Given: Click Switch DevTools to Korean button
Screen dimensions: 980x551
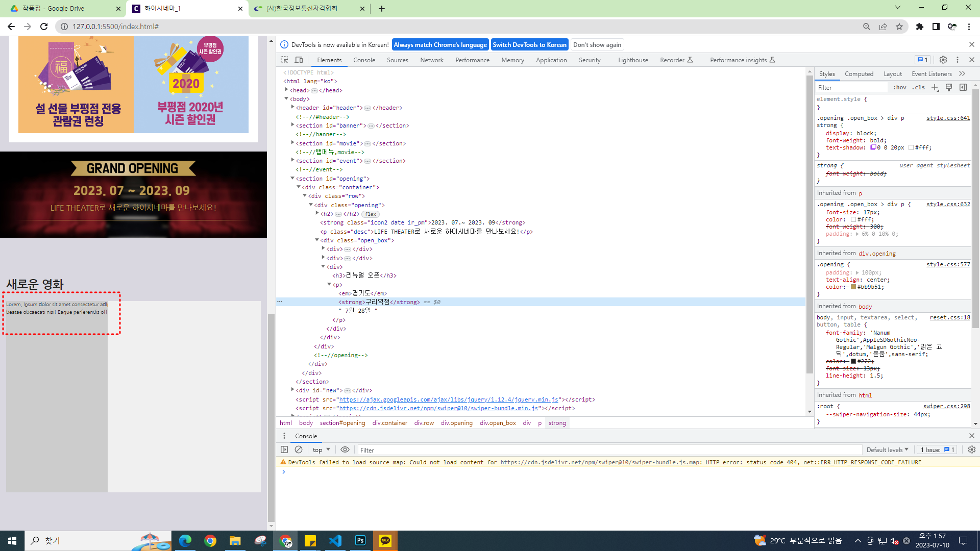Looking at the screenshot, I should point(529,44).
